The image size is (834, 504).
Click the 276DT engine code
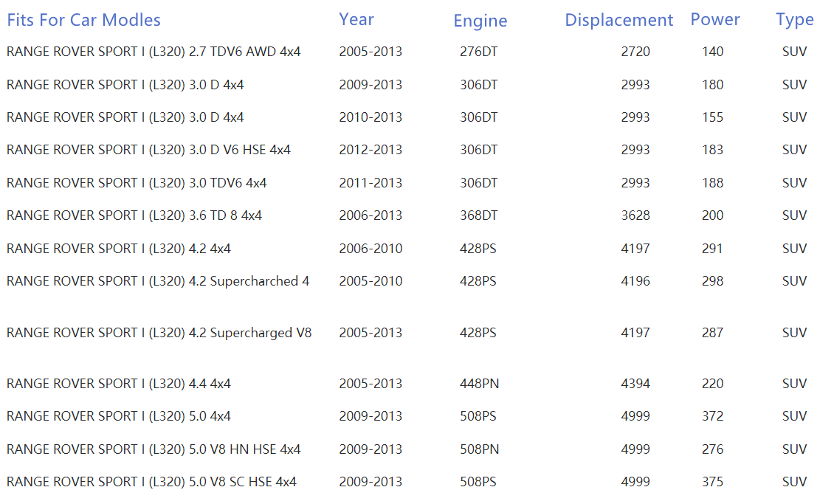coord(478,52)
